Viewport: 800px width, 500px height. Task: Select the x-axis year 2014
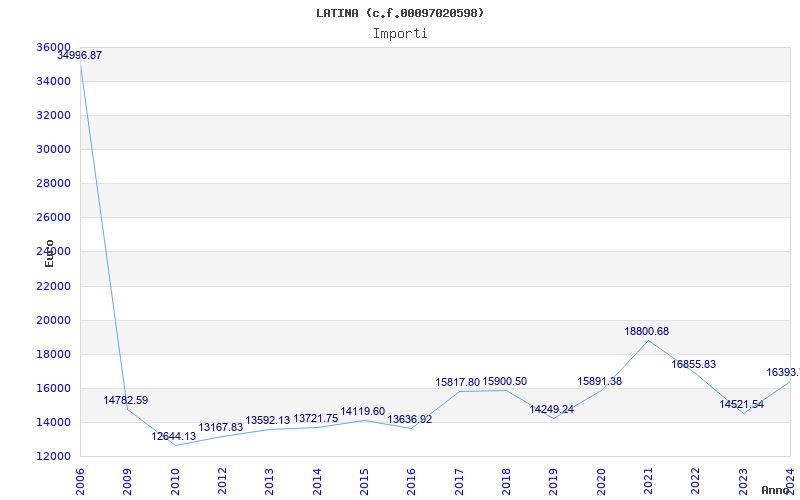tap(317, 481)
